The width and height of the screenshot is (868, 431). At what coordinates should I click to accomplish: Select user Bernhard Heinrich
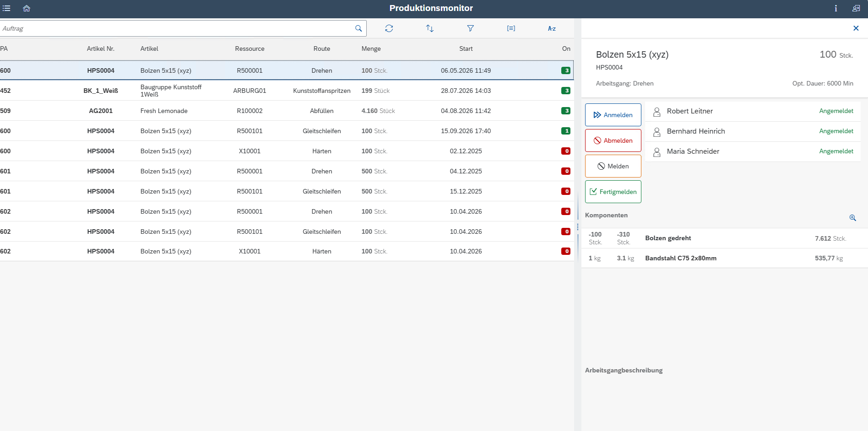(753, 131)
